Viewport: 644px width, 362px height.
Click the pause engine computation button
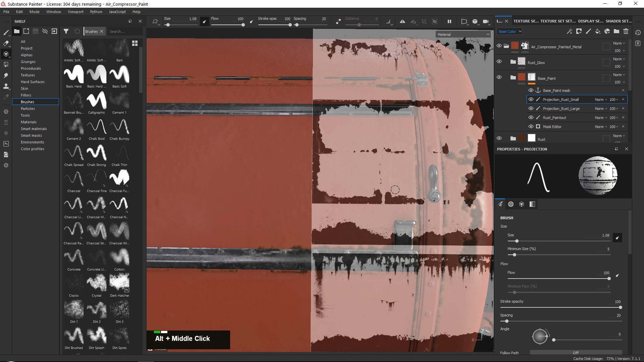449,21
